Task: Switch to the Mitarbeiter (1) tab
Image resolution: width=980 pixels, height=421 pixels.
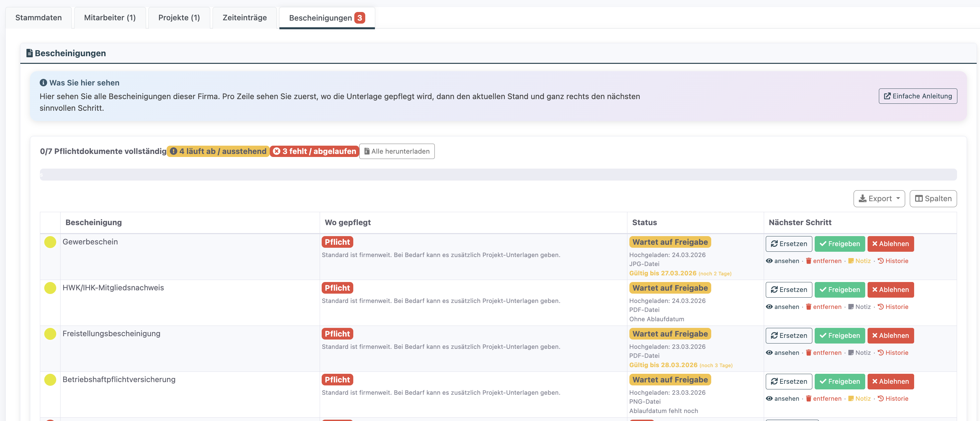Action: 109,18
